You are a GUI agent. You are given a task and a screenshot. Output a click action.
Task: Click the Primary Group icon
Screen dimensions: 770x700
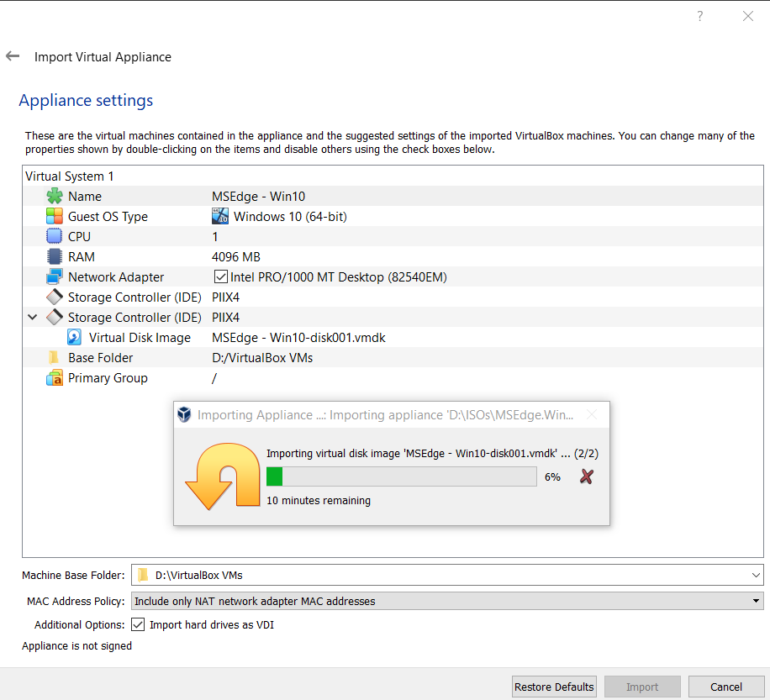(x=55, y=378)
